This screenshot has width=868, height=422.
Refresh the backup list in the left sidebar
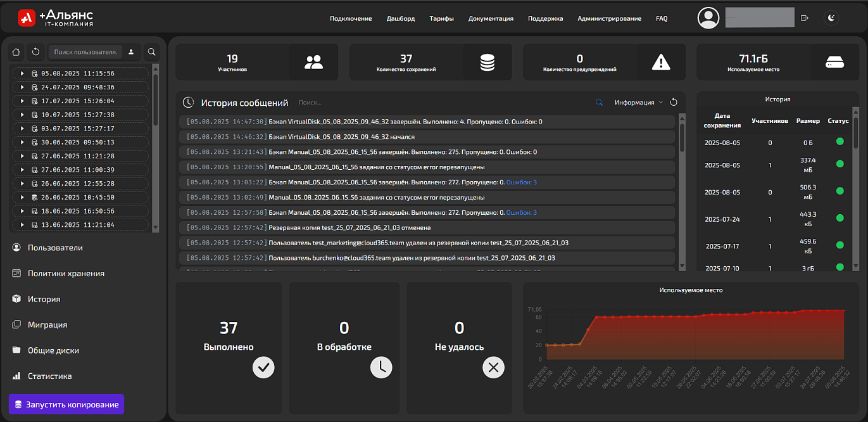(x=36, y=52)
